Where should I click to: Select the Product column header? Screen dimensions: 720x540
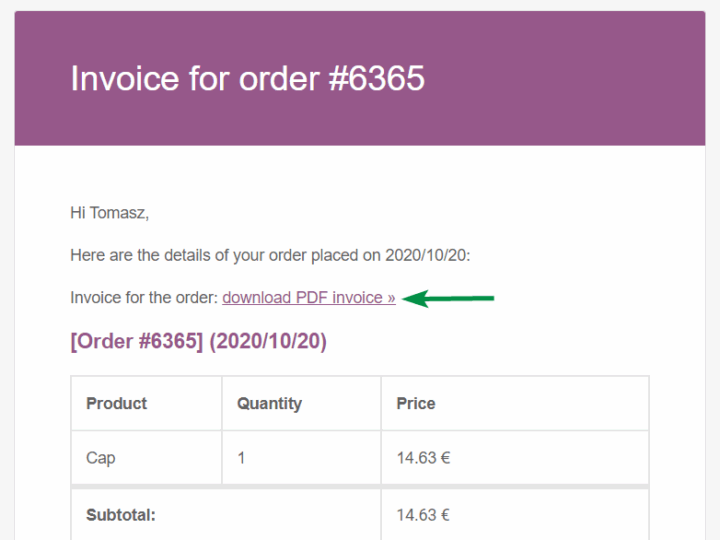tap(116, 403)
